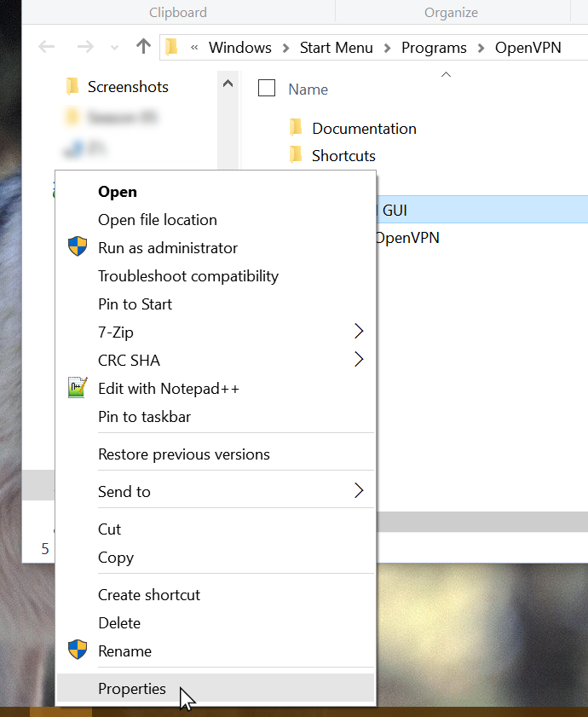The width and height of the screenshot is (588, 717).
Task: Expand the CRC SHA submenu arrow
Action: (x=359, y=360)
